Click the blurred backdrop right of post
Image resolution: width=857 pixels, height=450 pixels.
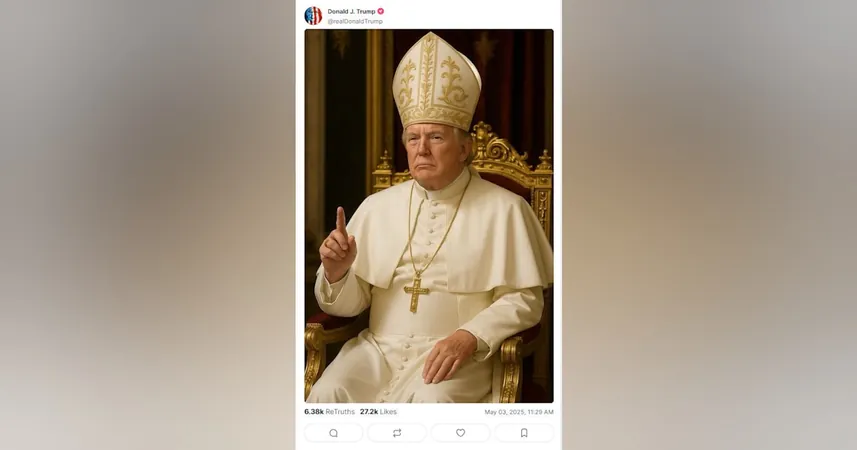[x=709, y=225]
